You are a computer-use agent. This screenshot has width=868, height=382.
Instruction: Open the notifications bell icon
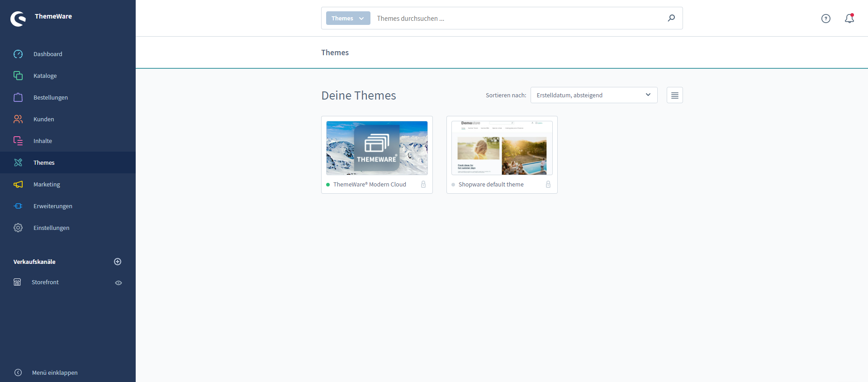[x=849, y=18]
